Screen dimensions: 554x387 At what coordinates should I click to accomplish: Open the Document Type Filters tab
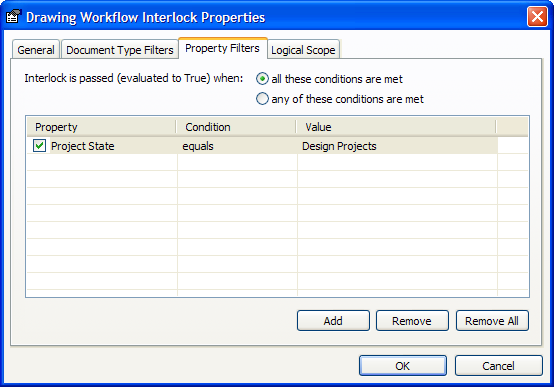pyautogui.click(x=120, y=50)
